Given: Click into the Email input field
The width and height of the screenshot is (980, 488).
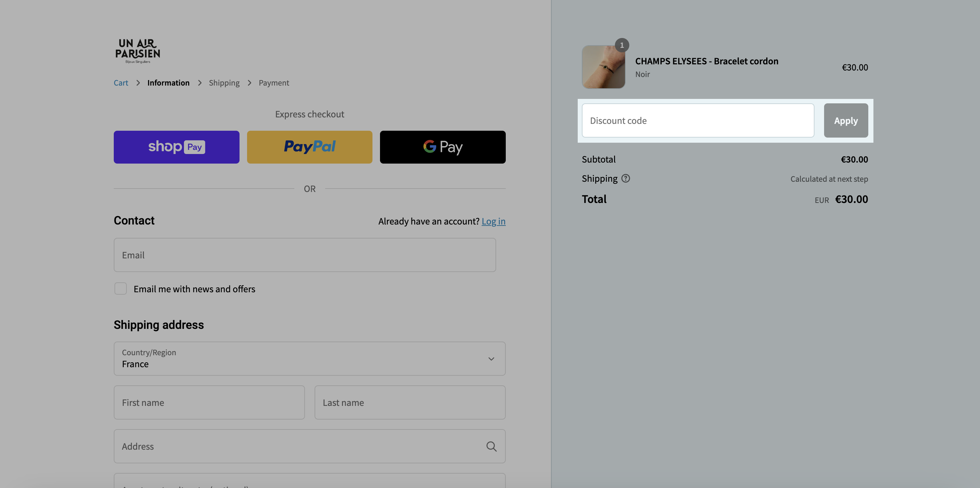Looking at the screenshot, I should click(x=305, y=255).
